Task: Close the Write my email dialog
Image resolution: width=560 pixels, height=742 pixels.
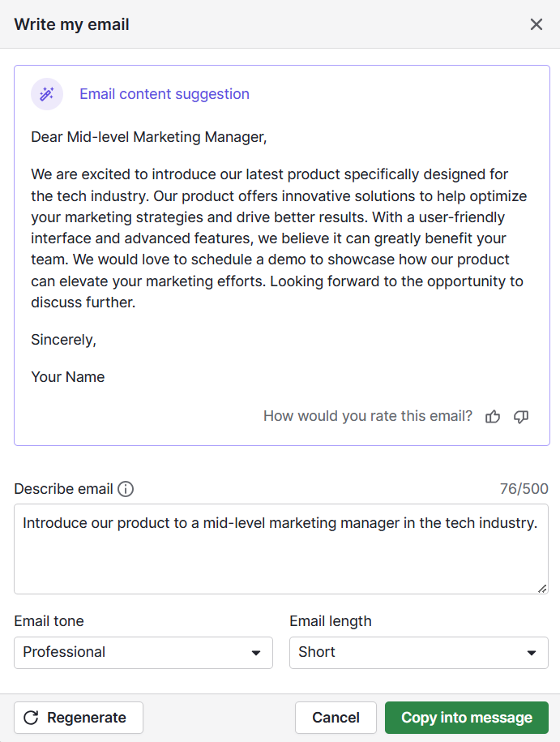Action: [536, 24]
